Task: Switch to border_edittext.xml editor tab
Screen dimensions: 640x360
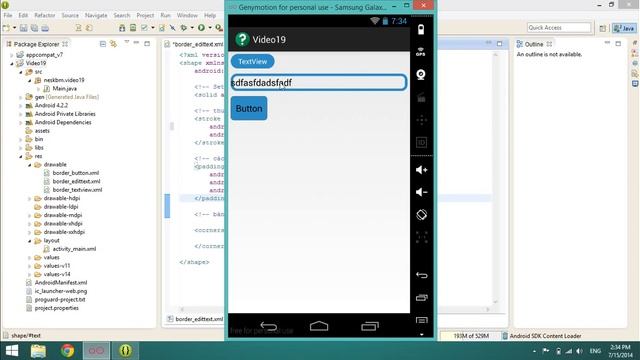Action: click(194, 44)
